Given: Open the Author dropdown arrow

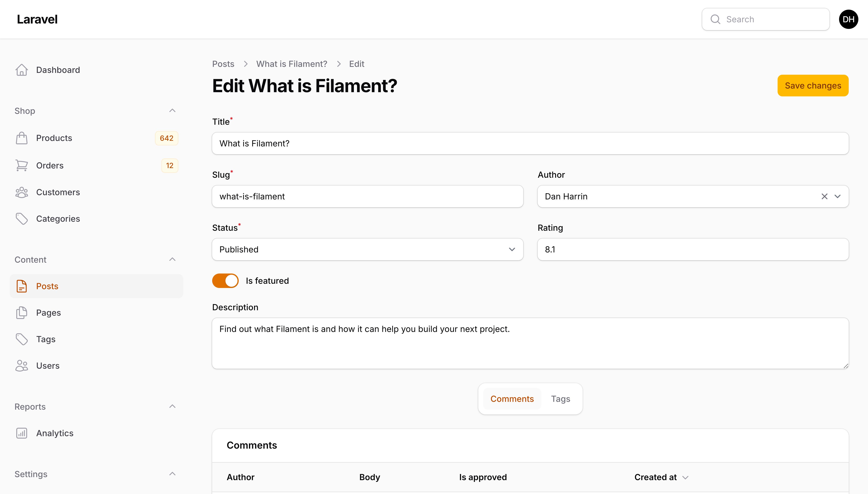Looking at the screenshot, I should tap(837, 196).
